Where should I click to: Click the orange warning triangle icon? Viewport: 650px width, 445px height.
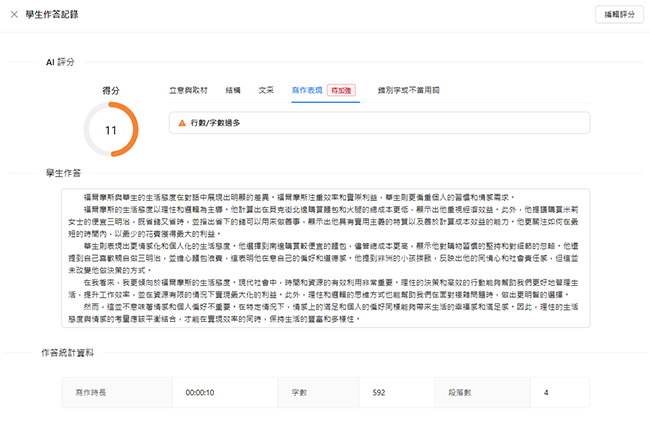pos(182,122)
